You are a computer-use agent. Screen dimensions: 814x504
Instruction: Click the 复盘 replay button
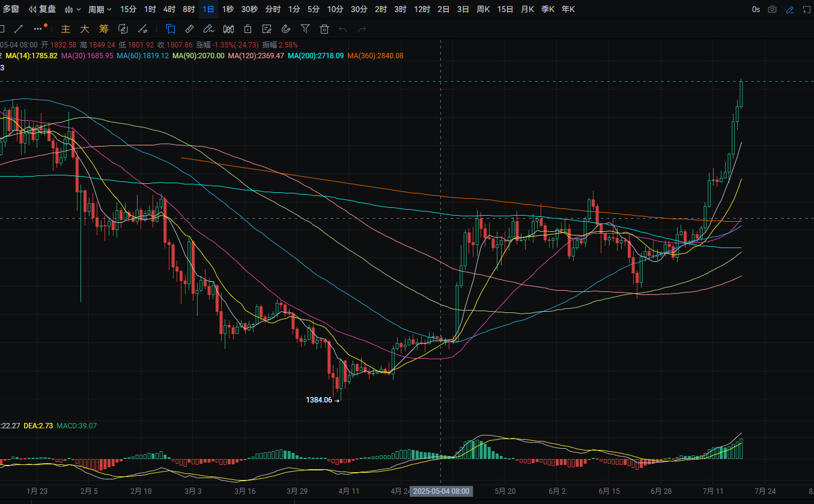[x=42, y=10]
